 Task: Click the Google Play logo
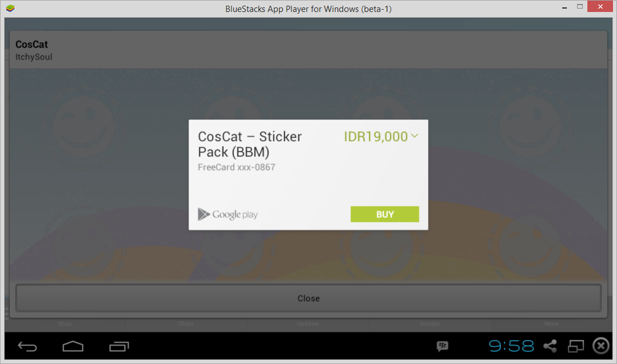click(228, 214)
